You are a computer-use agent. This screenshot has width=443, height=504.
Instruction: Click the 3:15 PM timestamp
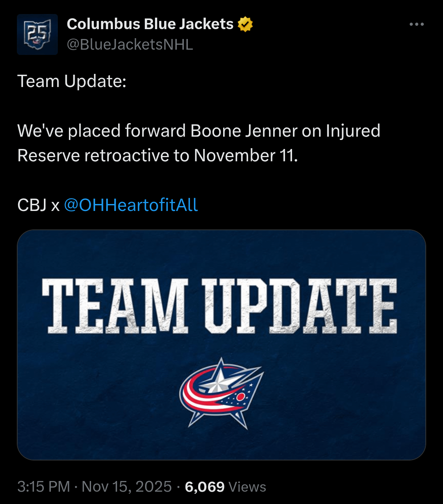point(43,487)
